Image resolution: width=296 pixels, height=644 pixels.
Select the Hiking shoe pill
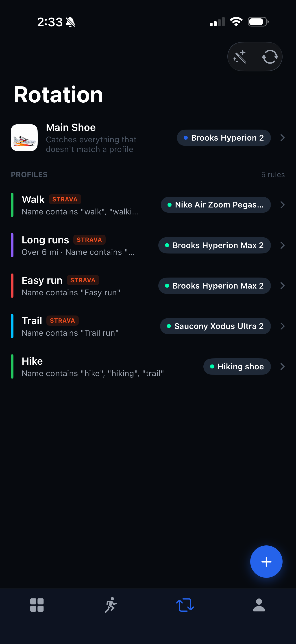pos(237,366)
